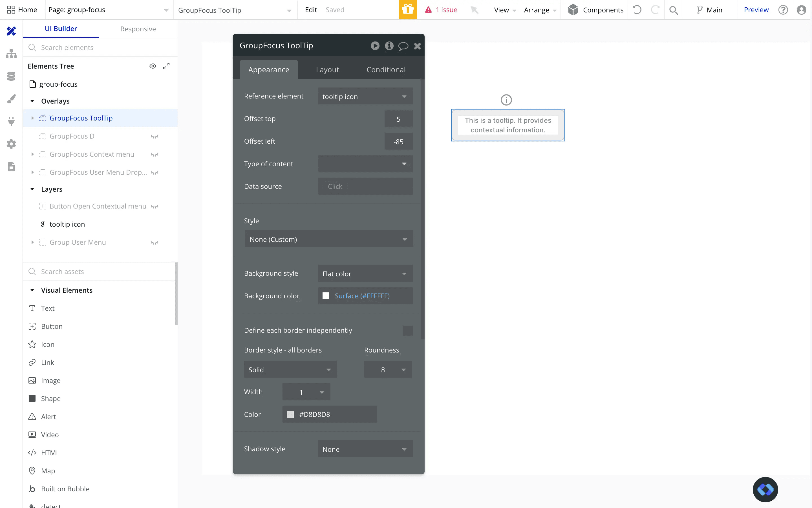The image size is (812, 508).
Task: Open the Arrange menu
Action: click(540, 10)
